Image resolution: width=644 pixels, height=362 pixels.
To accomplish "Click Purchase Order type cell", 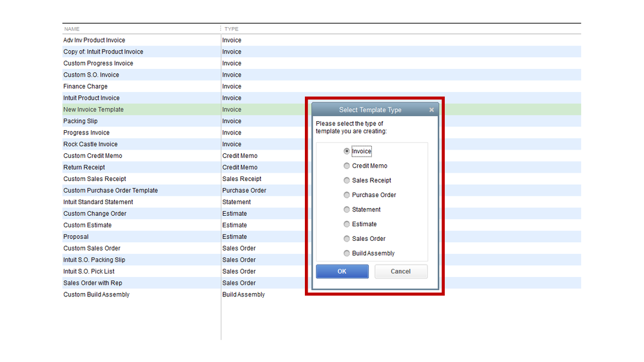I will [244, 191].
